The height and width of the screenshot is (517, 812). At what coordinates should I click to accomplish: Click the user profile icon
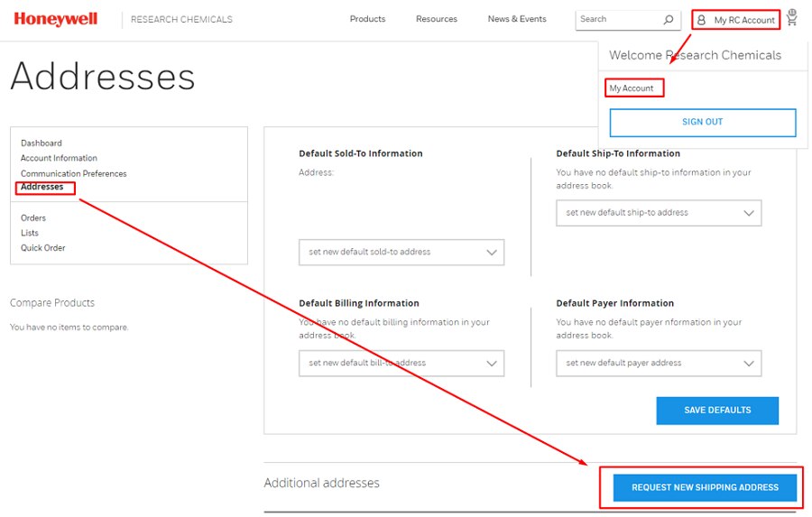coord(702,20)
